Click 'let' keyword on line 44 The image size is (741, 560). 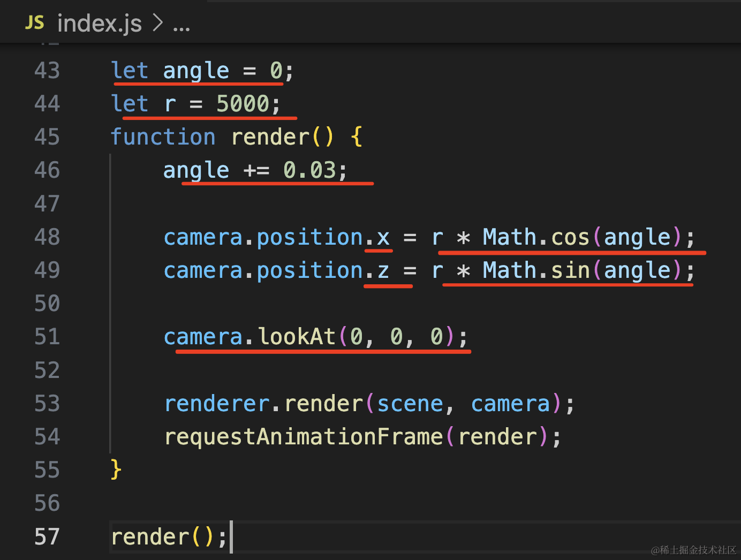[x=130, y=104]
